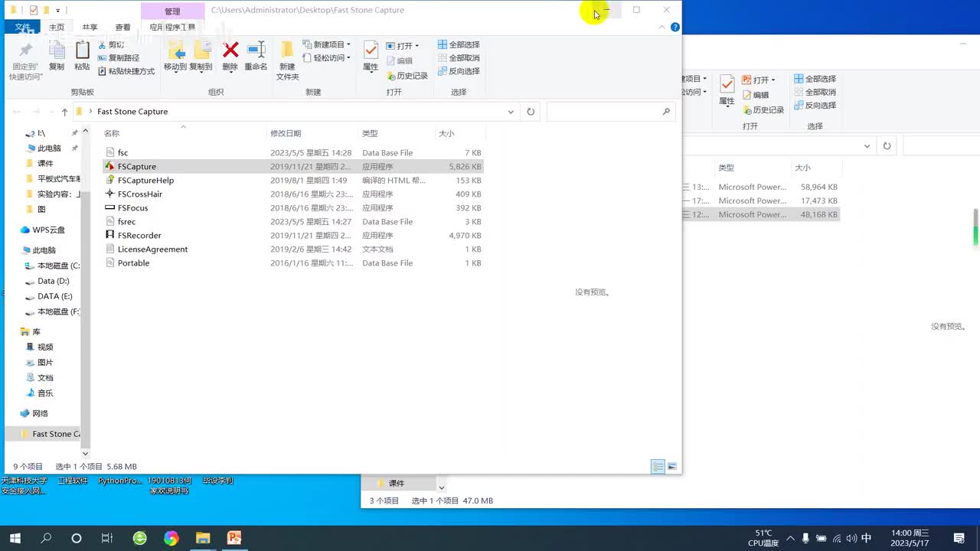Open the notification center icon
Image resolution: width=980 pixels, height=551 pixels.
tap(959, 538)
